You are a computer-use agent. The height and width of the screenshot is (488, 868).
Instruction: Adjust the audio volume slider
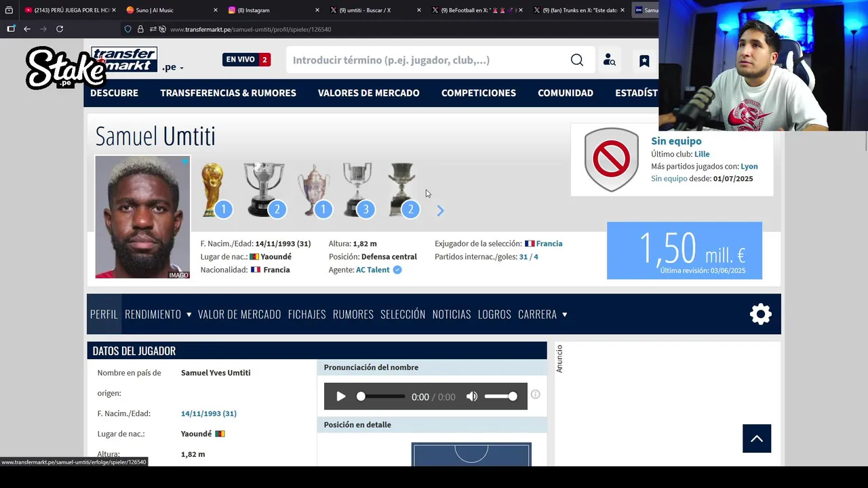(500, 396)
